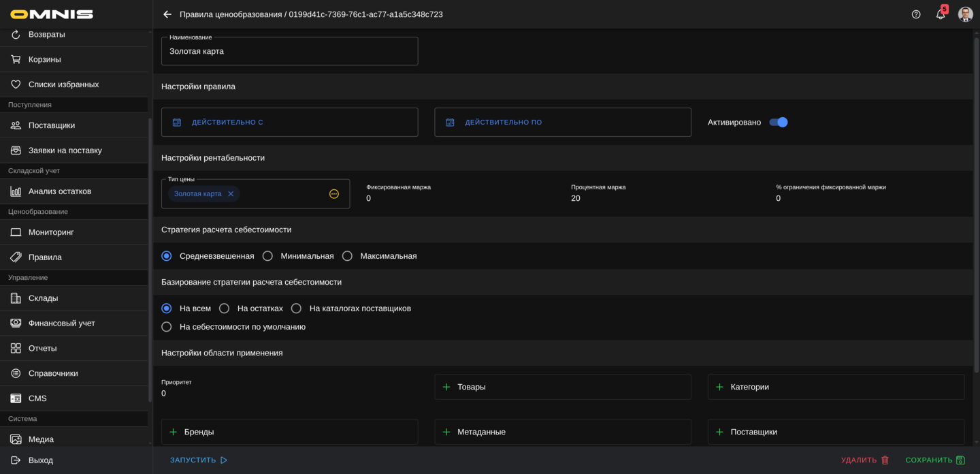The width and height of the screenshot is (980, 474).
Task: Expand the Бренды section
Action: click(x=289, y=432)
